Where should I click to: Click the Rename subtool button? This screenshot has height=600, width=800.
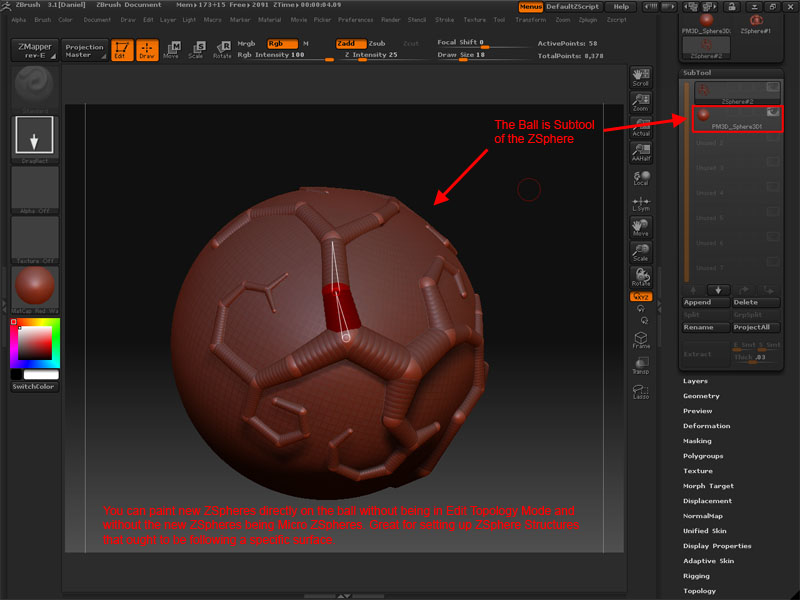pyautogui.click(x=706, y=328)
